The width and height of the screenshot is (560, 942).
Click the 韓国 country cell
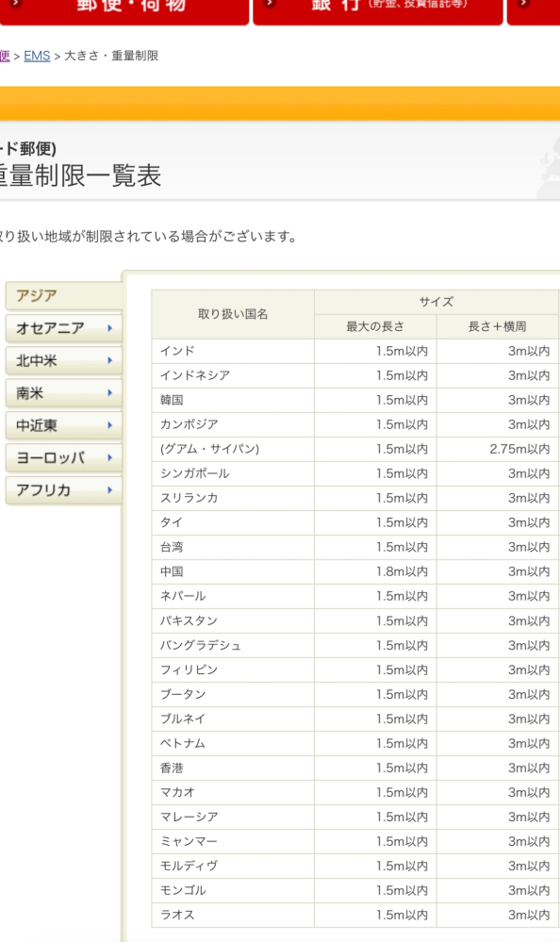(x=233, y=401)
